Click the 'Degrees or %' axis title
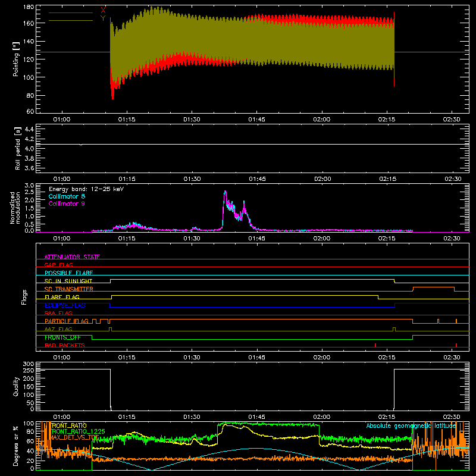The height and width of the screenshot is (476, 476). 16,446
